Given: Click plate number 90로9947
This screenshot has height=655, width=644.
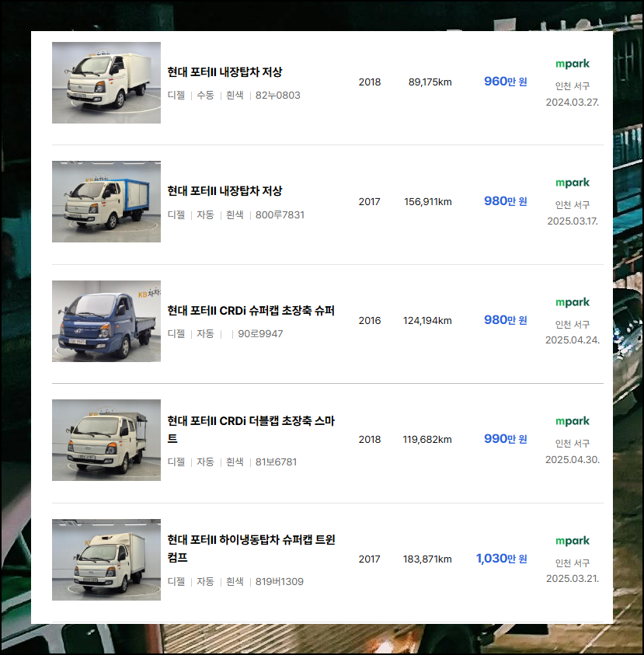Looking at the screenshot, I should click(x=260, y=334).
